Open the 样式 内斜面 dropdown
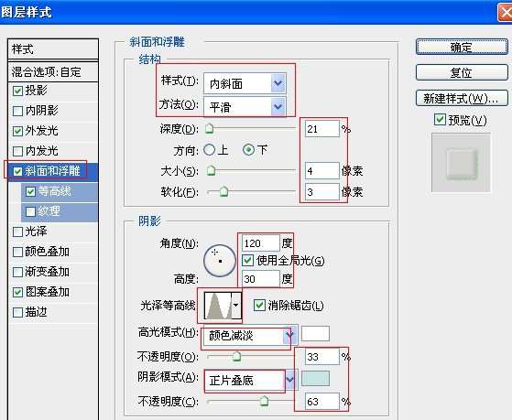Viewport: 512px width, 420px height. point(245,83)
